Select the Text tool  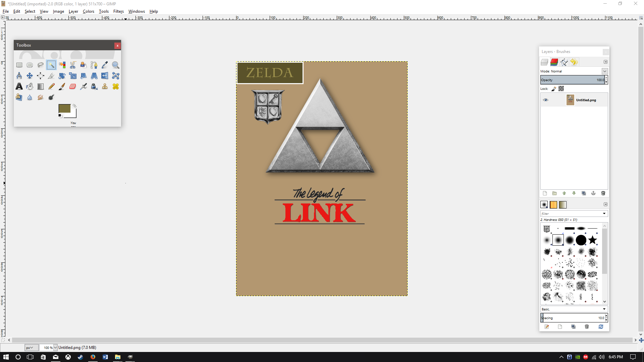19,86
